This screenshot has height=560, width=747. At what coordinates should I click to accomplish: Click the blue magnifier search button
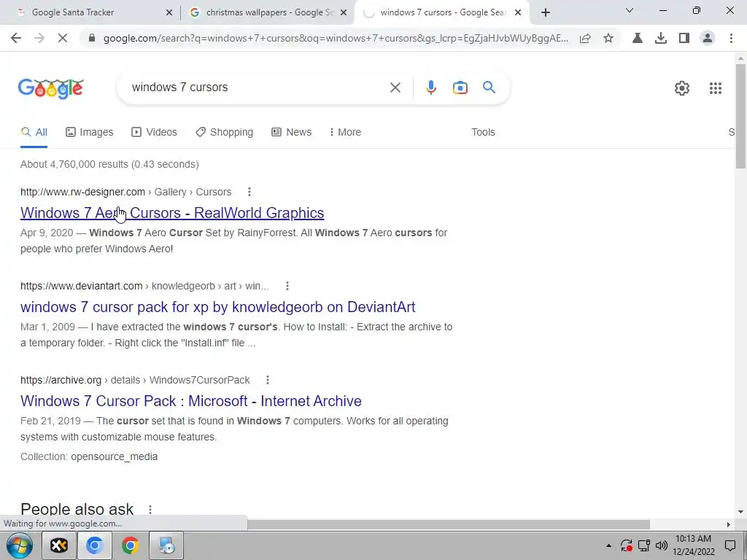[489, 87]
